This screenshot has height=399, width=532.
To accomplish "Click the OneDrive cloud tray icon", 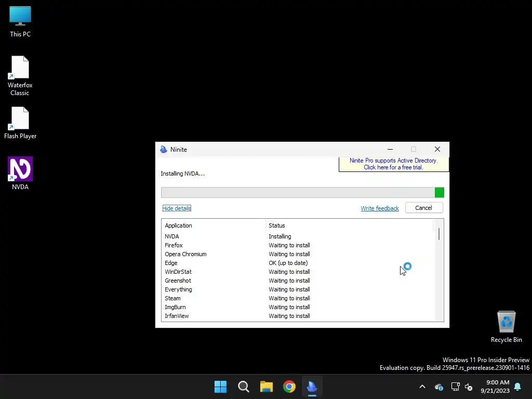I will 438,387.
